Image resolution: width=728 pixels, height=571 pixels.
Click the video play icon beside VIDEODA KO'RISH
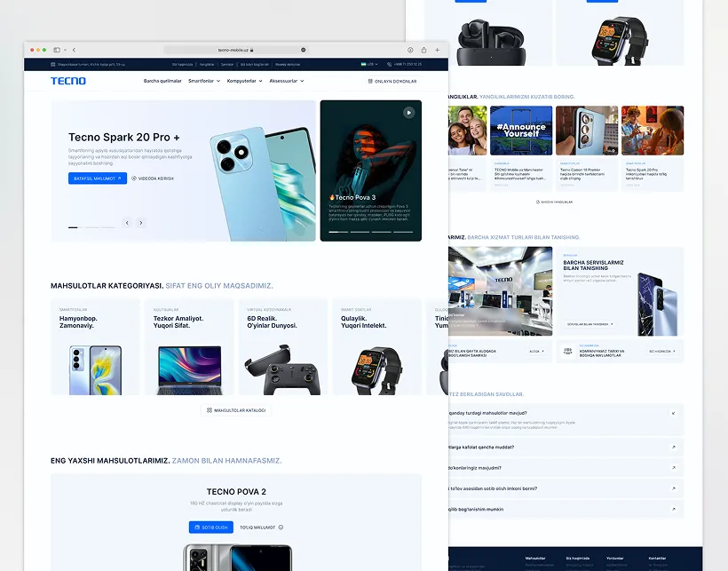point(134,178)
